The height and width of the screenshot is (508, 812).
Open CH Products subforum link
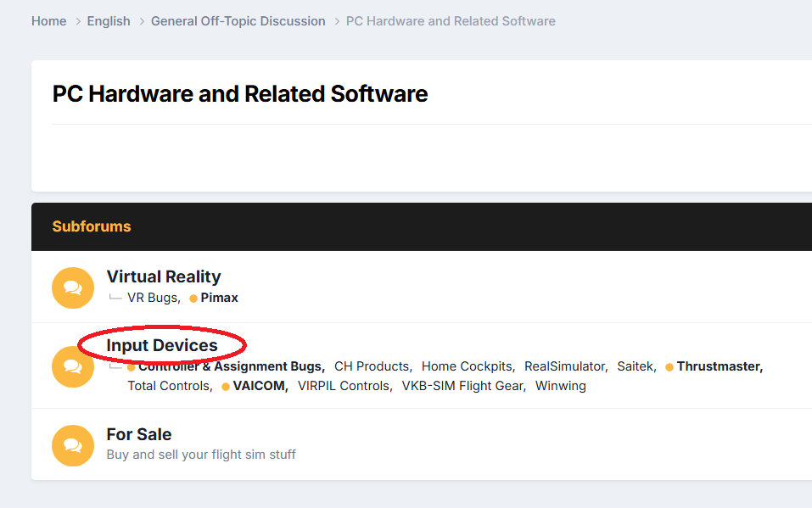[x=372, y=366]
